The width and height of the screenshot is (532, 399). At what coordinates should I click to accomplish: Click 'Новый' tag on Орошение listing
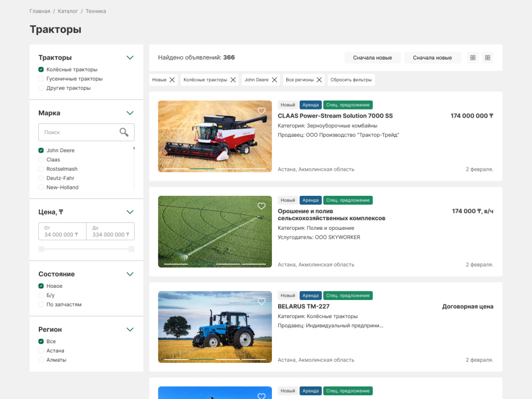pyautogui.click(x=288, y=200)
